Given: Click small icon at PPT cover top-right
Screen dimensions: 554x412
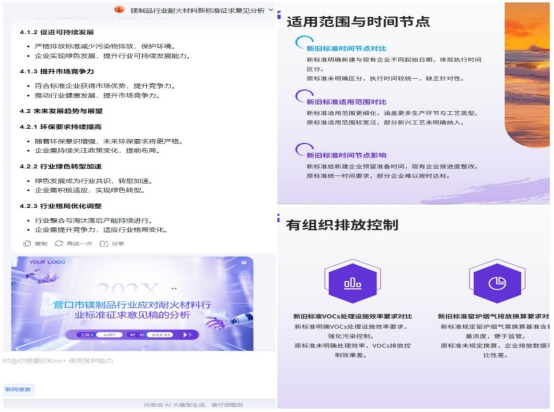Looking at the screenshot, I should point(244,263).
